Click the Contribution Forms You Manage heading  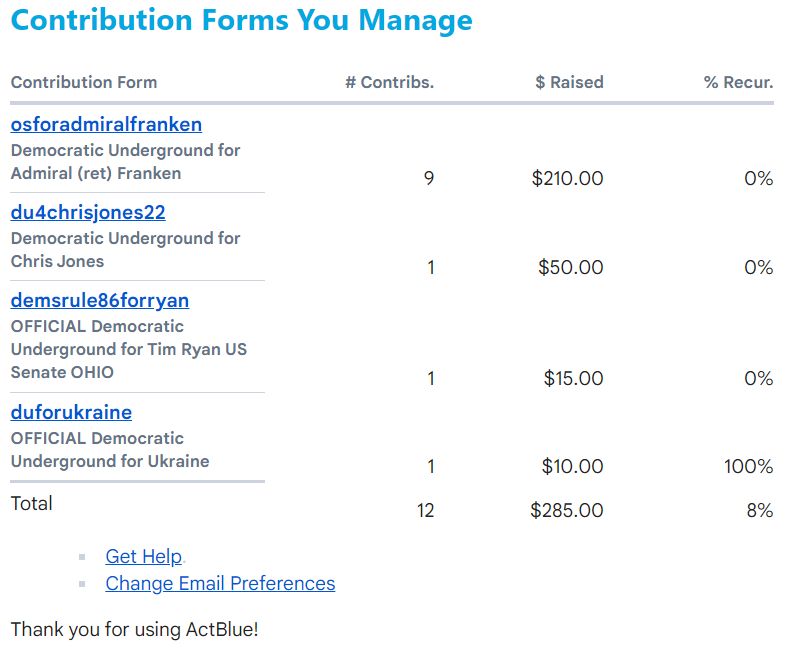click(x=241, y=20)
